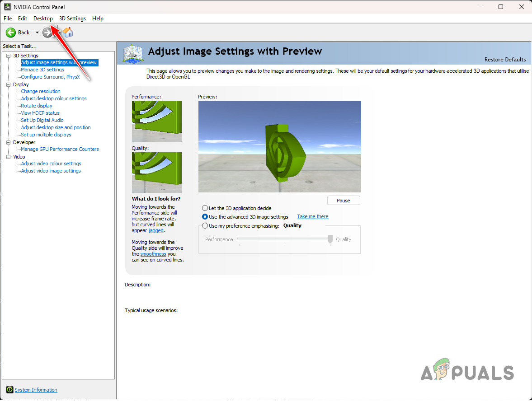532x402 pixels.
Task: Click the jagged help link
Action: tap(156, 230)
